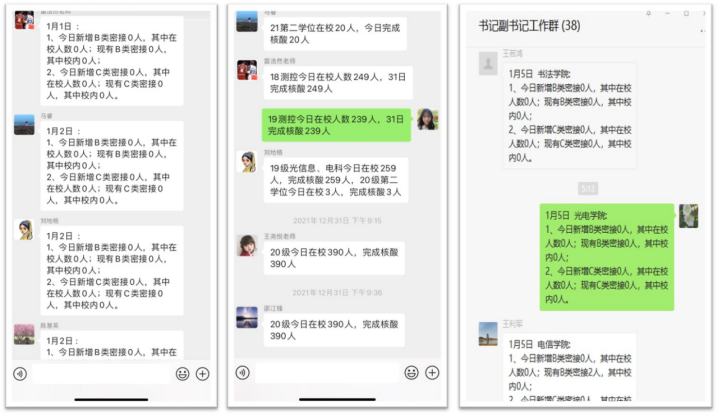Screen dimensions: 718x416
Task: Tap 陈慧英's avatar picture
Action: coord(25,334)
